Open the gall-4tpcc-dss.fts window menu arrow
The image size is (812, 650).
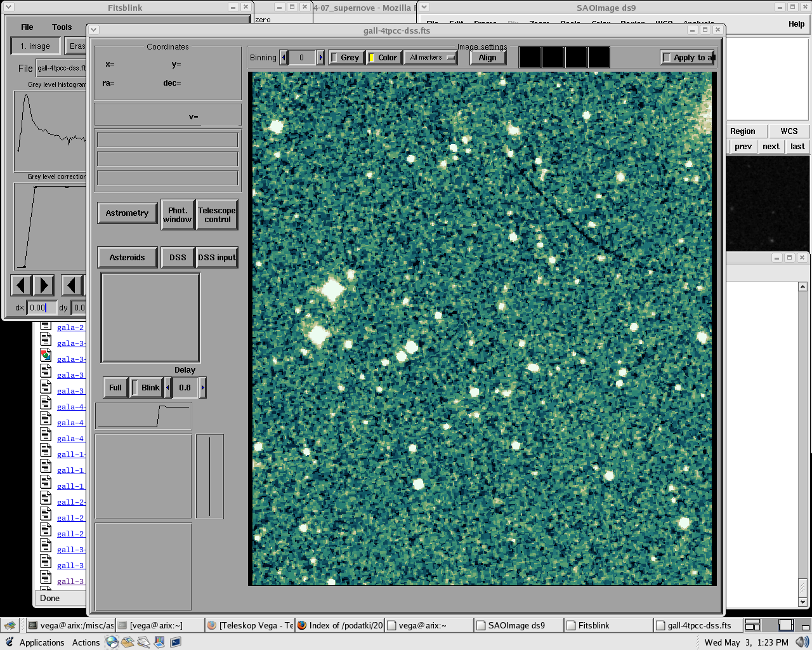[94, 30]
